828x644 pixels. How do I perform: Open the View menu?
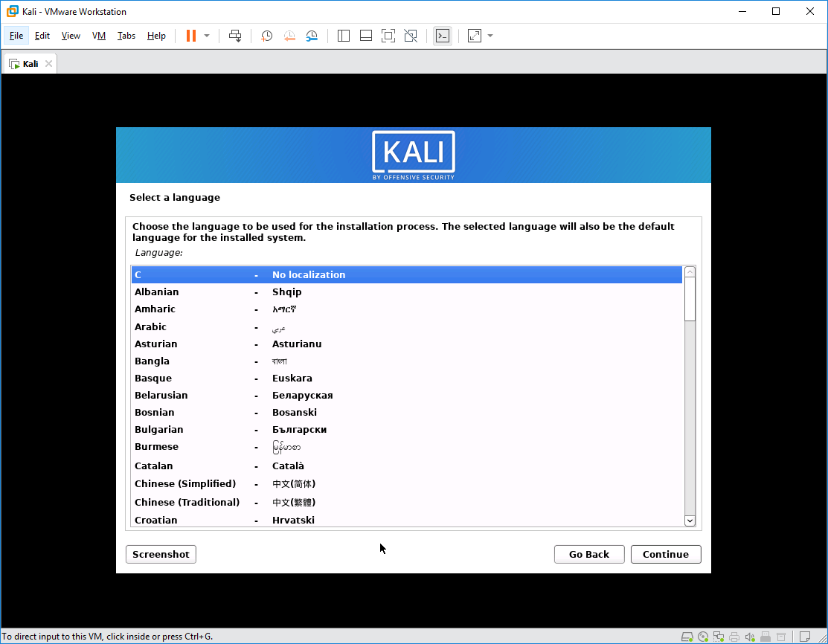(71, 36)
